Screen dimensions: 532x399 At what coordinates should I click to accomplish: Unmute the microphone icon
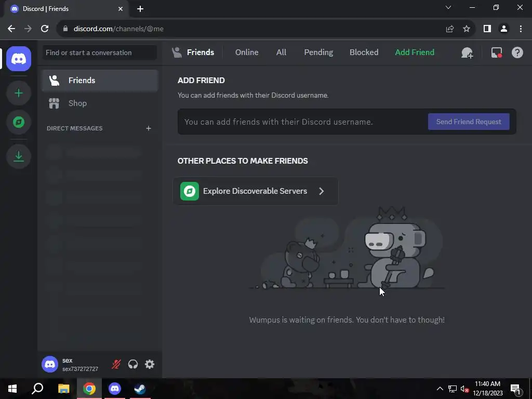[x=116, y=364]
